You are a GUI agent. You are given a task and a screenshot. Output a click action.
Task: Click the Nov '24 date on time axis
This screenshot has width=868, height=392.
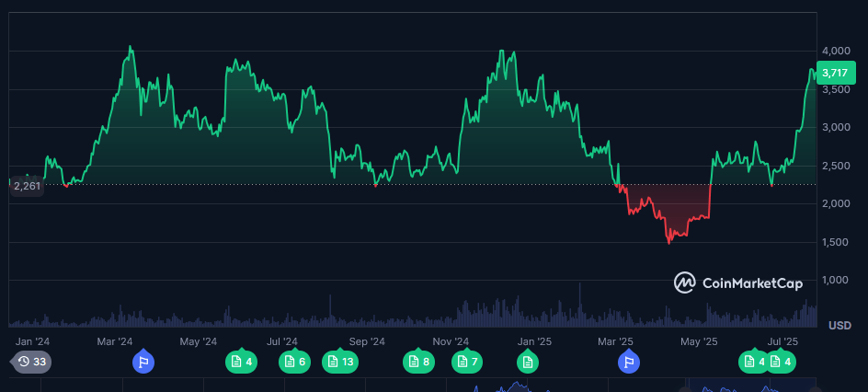[451, 341]
